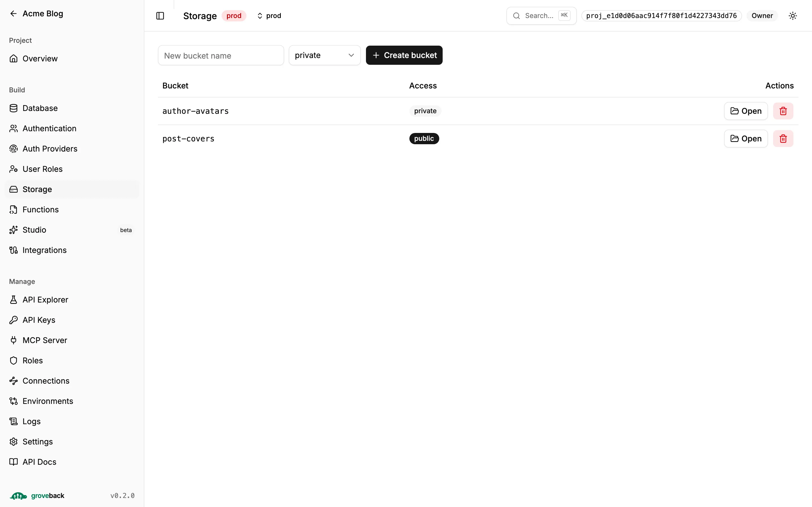Open the prod environment switcher
This screenshot has width=812, height=507.
[x=269, y=16]
